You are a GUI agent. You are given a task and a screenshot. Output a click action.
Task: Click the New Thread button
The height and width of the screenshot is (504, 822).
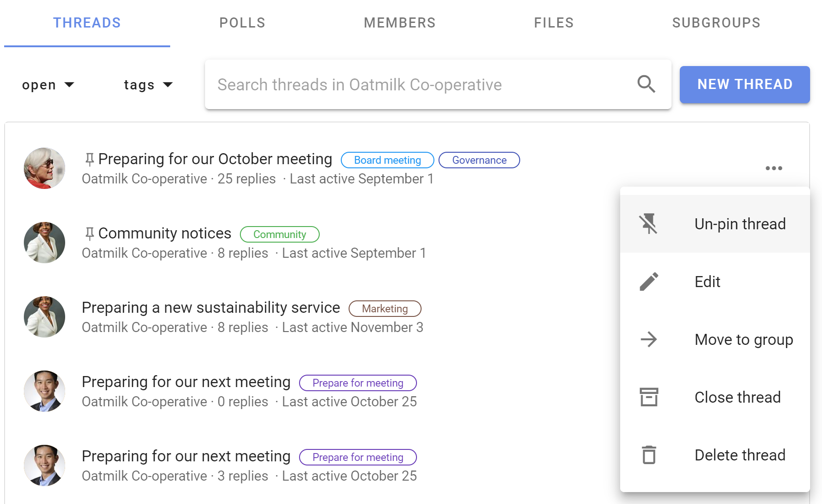tap(744, 84)
